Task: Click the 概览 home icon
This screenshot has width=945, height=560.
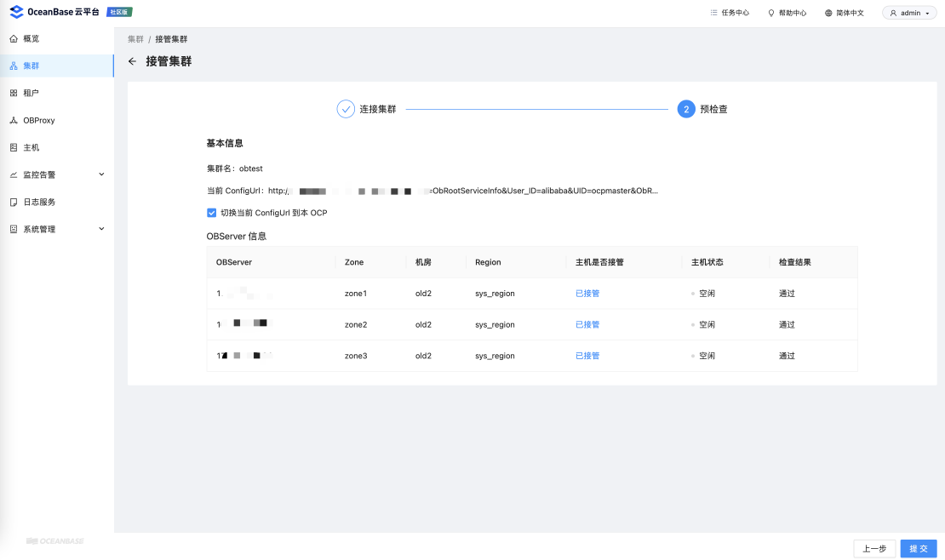Action: 14,38
